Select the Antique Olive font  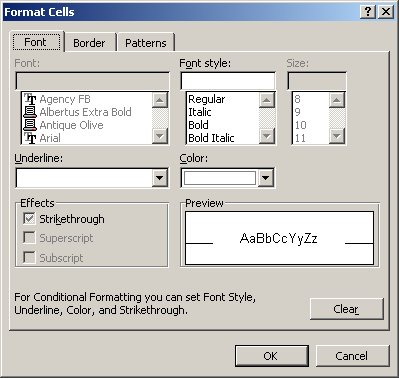(x=71, y=125)
